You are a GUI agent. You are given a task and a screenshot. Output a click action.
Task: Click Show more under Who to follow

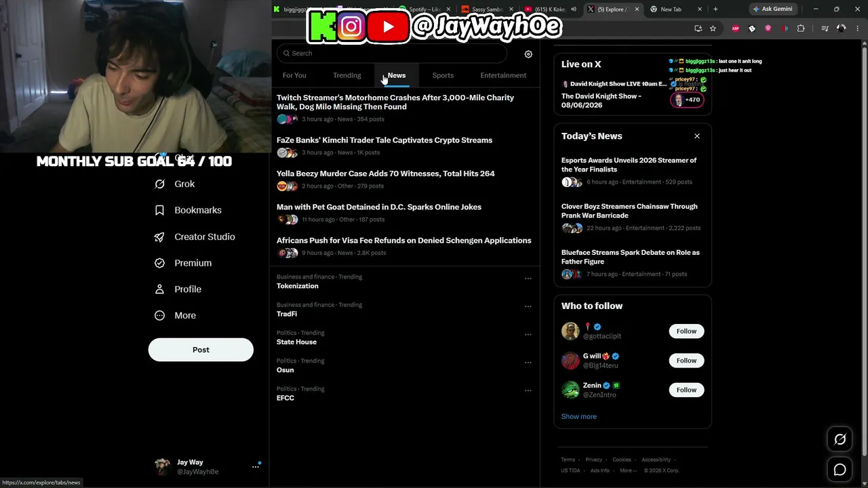(579, 417)
